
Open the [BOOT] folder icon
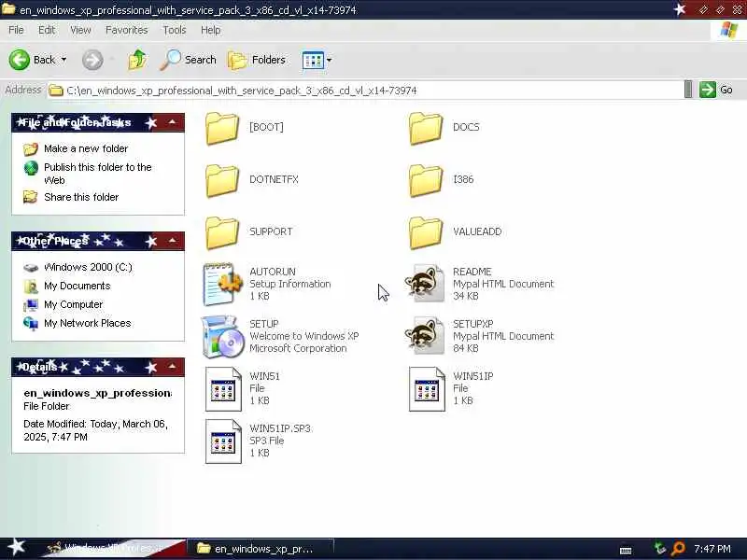click(x=222, y=128)
